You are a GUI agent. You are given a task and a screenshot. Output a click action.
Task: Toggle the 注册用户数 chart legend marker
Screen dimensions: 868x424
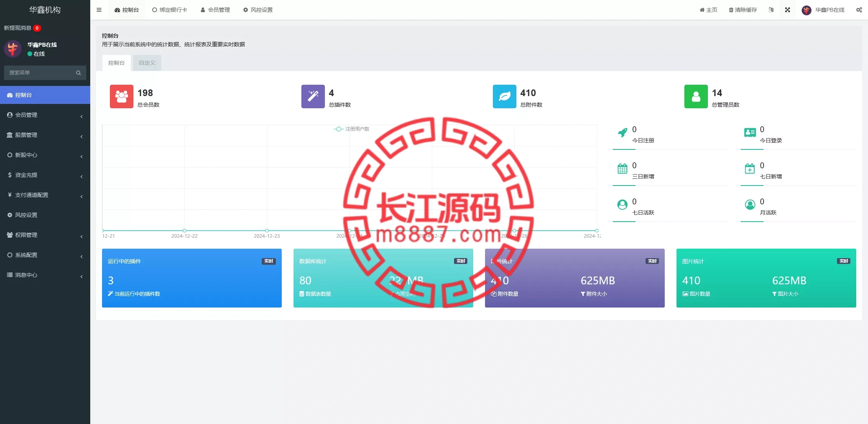(x=339, y=129)
